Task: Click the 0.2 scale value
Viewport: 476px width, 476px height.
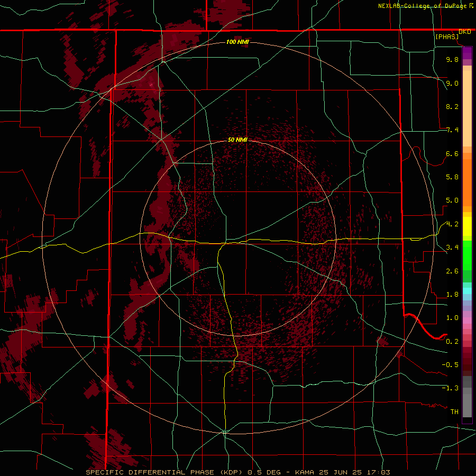Action: 452,342
